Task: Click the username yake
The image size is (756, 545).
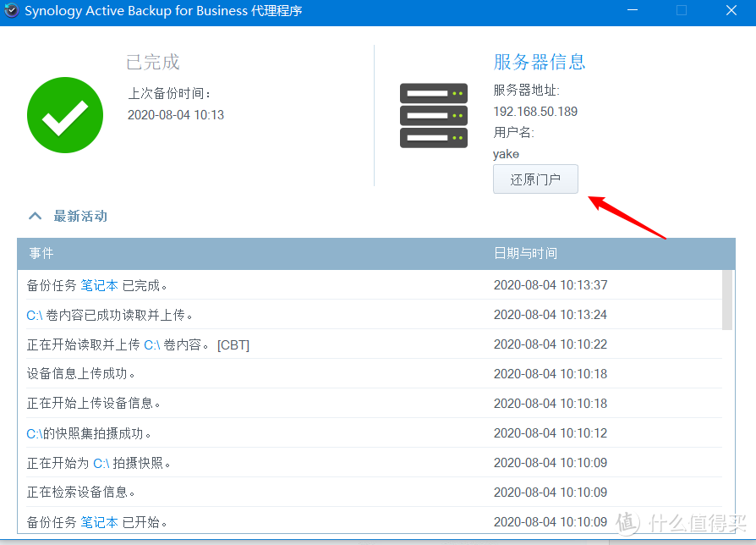Action: [506, 154]
